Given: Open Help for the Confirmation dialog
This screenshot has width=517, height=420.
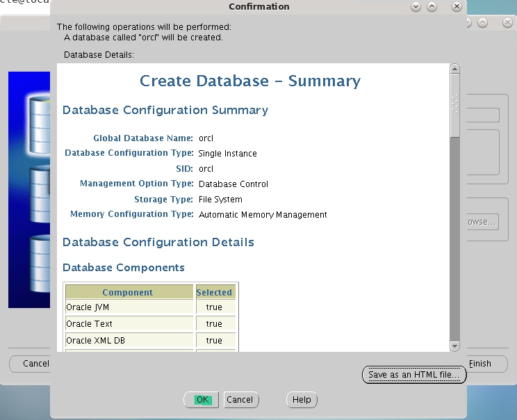Looking at the screenshot, I should point(302,400).
